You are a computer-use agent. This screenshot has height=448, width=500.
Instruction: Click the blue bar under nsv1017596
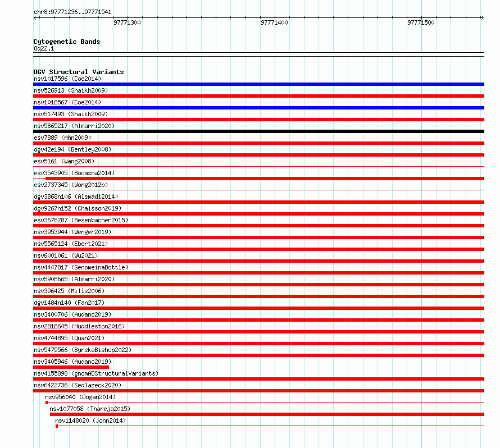pos(258,84)
